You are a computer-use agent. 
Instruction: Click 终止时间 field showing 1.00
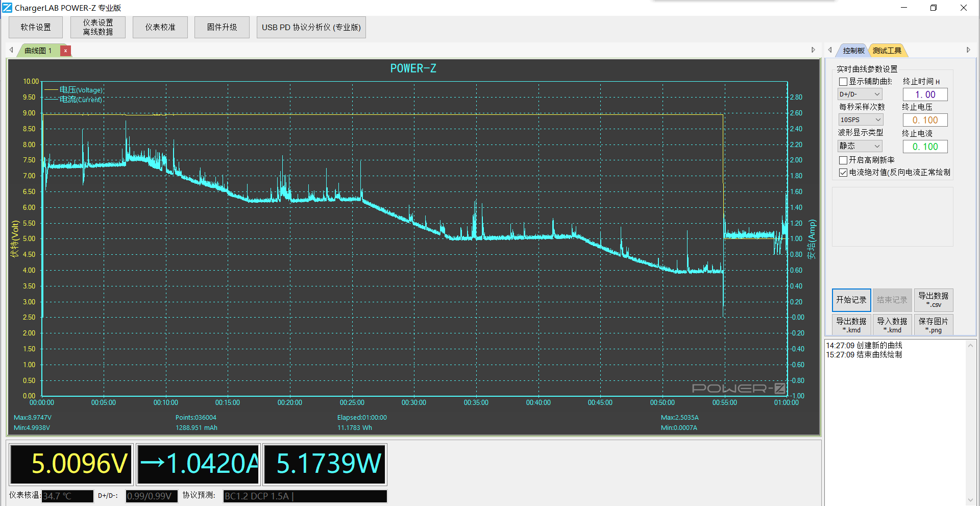[925, 94]
